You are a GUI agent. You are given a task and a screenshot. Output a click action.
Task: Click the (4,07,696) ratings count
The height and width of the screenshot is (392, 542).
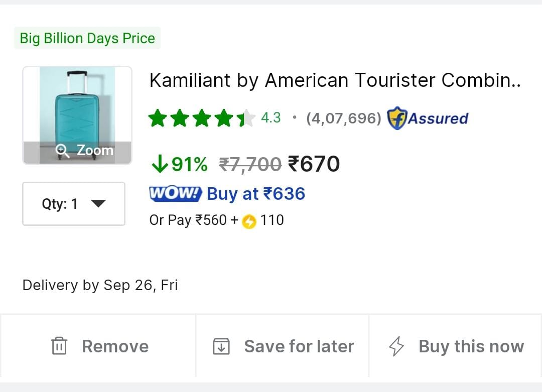344,118
